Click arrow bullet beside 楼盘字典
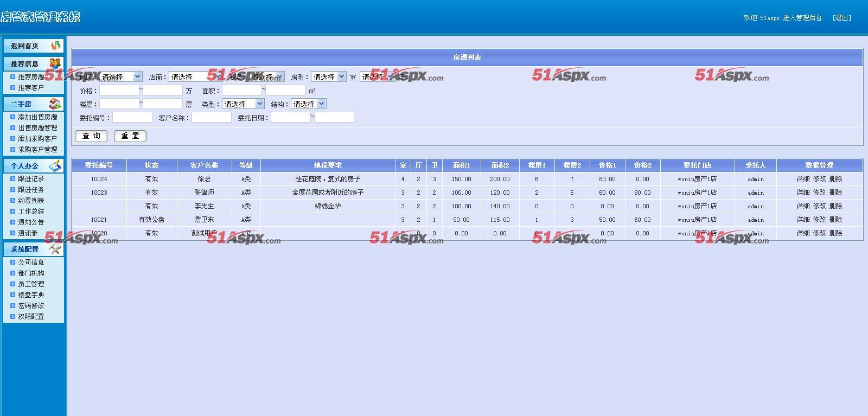This screenshot has width=868, height=416. click(13, 295)
